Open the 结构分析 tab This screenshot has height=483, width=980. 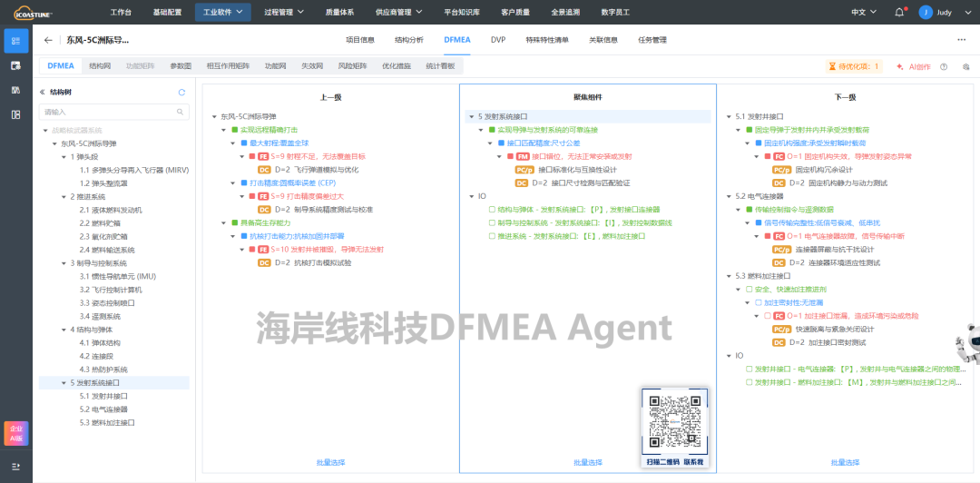[408, 40]
